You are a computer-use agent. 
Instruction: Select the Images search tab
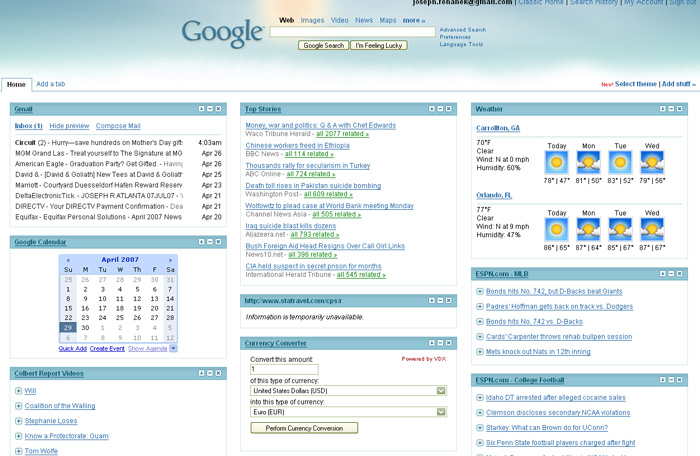click(x=312, y=20)
